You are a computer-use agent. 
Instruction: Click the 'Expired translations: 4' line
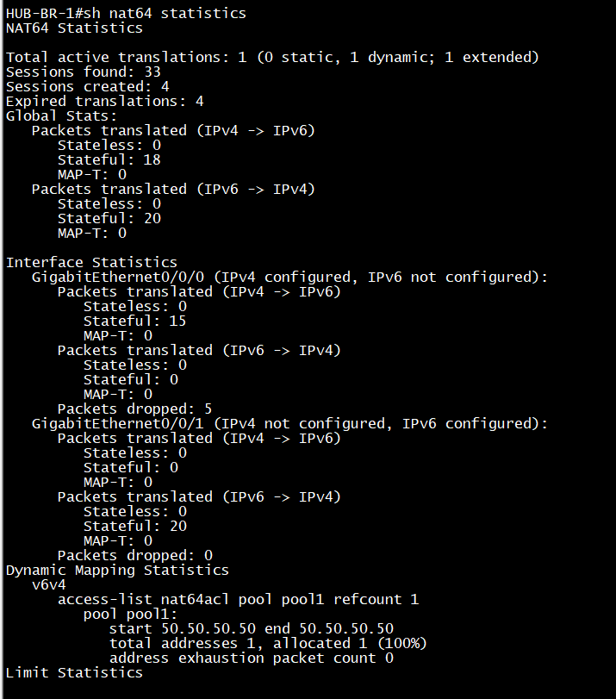105,101
